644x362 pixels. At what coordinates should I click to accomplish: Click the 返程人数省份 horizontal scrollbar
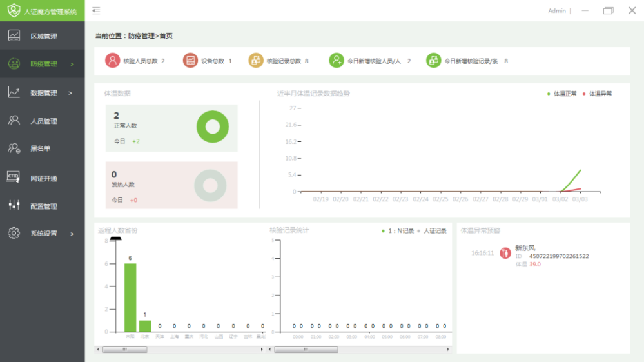125,349
